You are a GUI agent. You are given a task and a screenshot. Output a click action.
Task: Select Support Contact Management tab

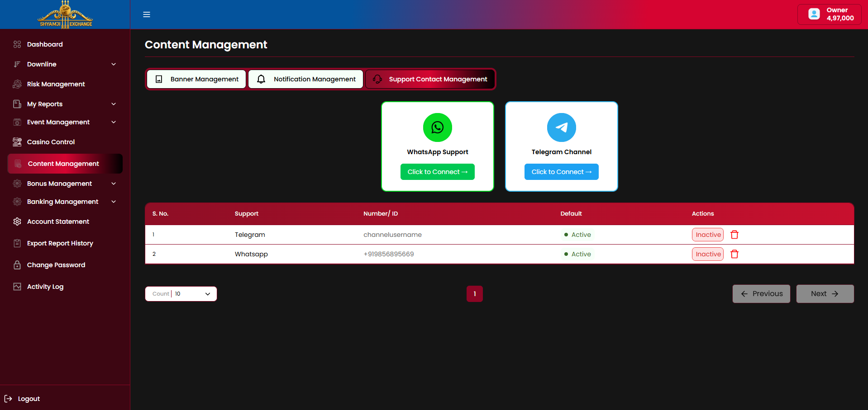(x=430, y=79)
